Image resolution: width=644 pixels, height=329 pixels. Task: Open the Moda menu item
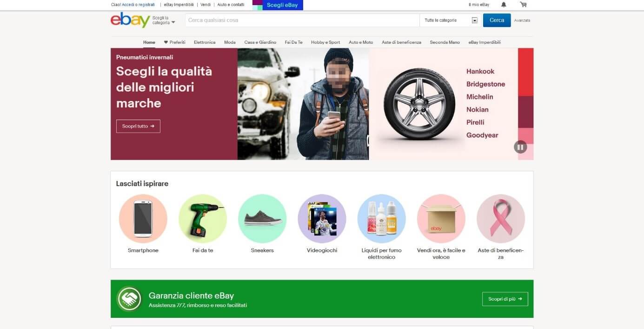pyautogui.click(x=230, y=42)
